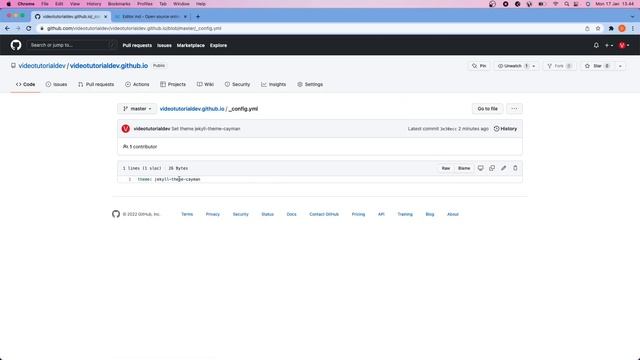View the Raw file
Screen dimensions: 640x360
445,168
